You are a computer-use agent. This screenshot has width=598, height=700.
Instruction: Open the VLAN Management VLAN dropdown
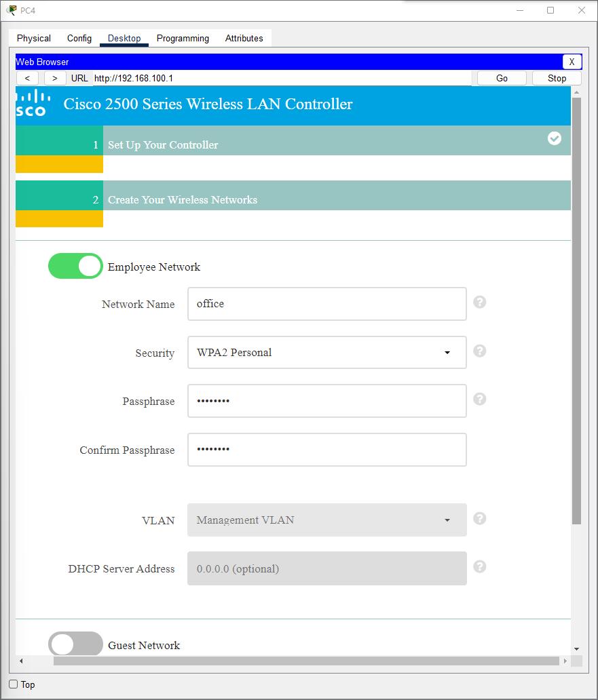pyautogui.click(x=327, y=520)
